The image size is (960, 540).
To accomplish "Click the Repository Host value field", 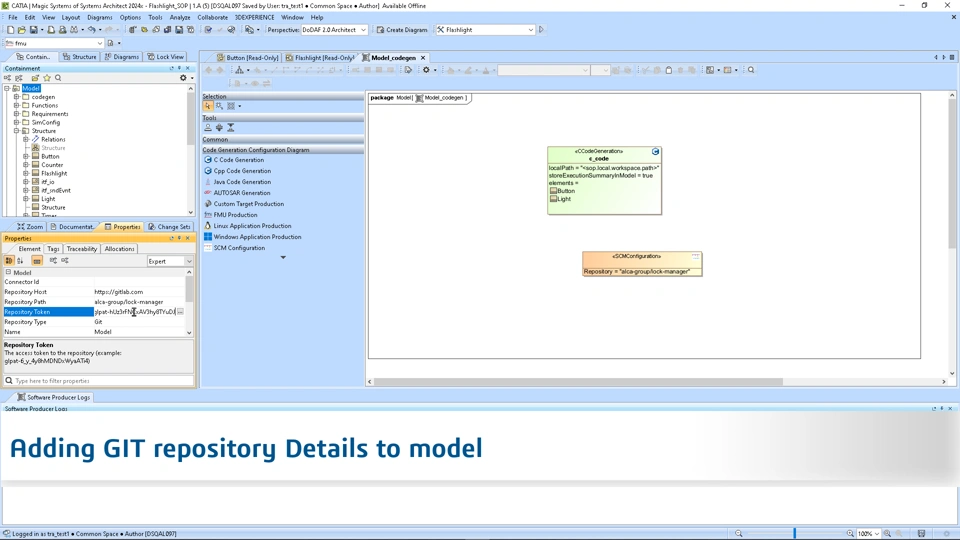I will [x=139, y=292].
